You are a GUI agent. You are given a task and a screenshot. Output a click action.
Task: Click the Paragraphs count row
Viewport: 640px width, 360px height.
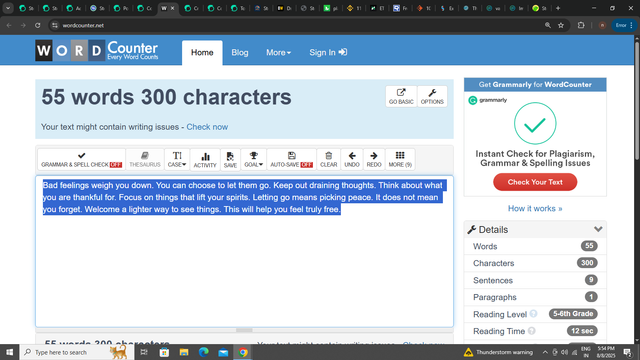[535, 297]
